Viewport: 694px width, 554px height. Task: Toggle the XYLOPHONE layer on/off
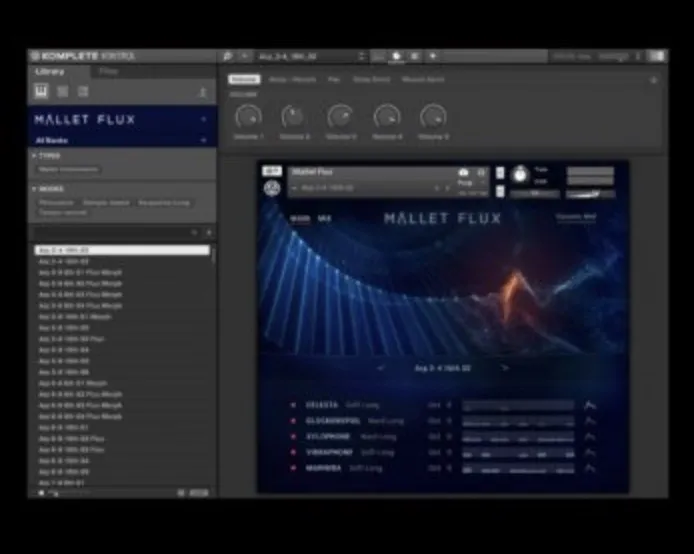pyautogui.click(x=293, y=437)
